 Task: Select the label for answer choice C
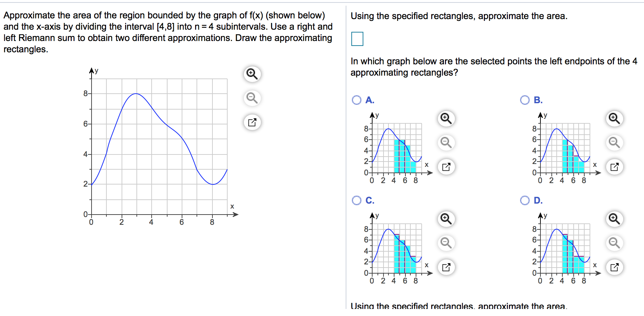369,200
